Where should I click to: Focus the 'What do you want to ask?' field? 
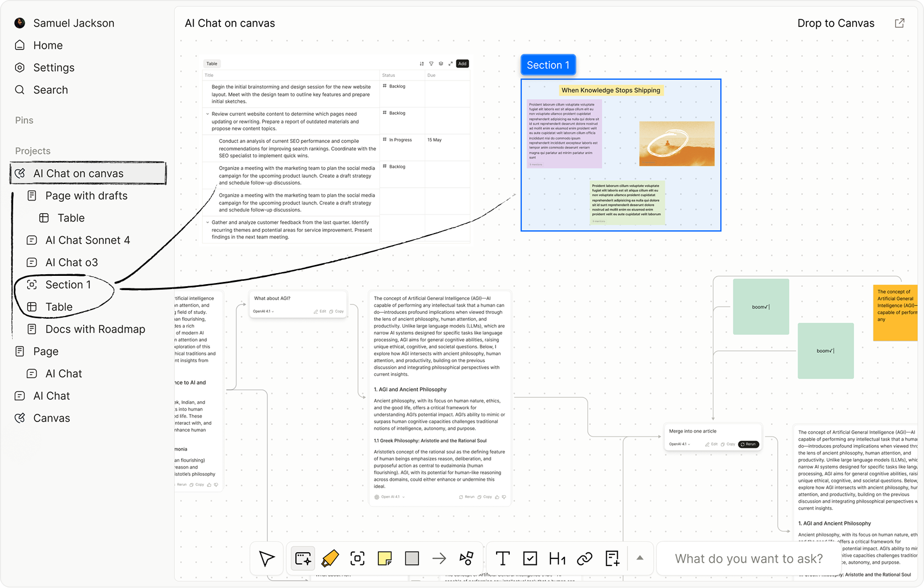(749, 558)
